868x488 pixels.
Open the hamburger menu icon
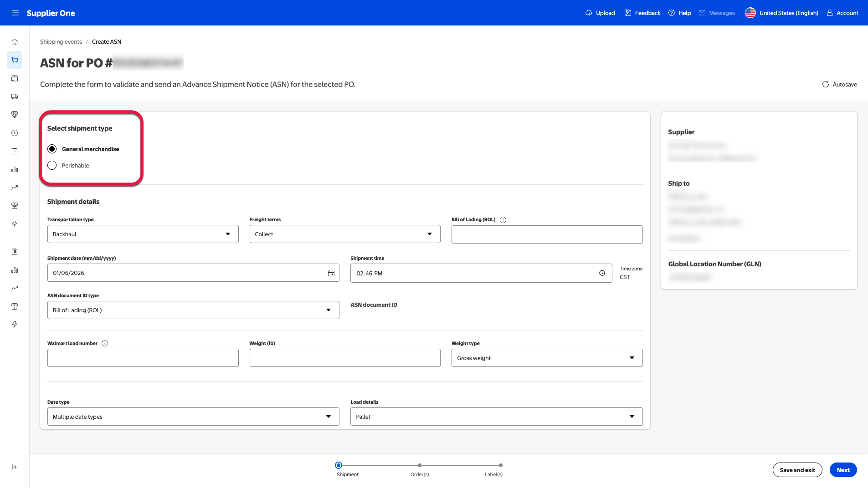click(15, 13)
